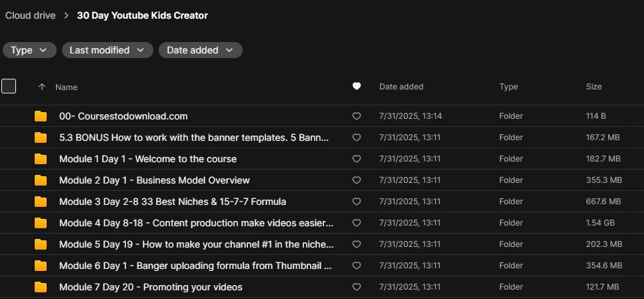
Task: Click the Module 1 Day 1 folder icon
Action: pyautogui.click(x=41, y=159)
